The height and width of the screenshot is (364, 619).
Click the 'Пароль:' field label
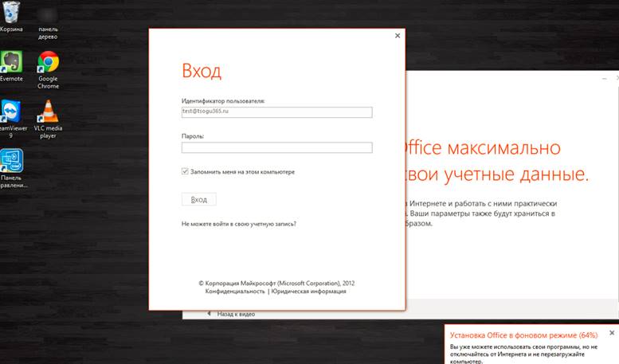(x=193, y=136)
